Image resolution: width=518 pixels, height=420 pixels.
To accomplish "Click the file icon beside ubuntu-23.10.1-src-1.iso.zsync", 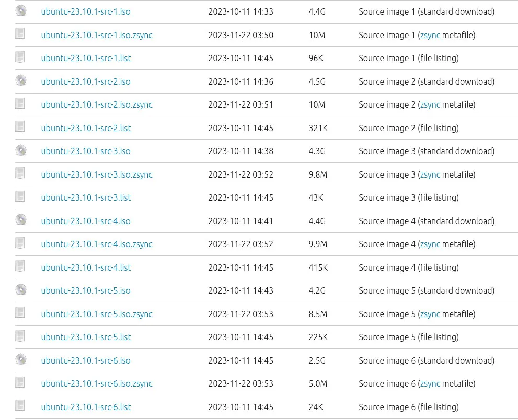I will click(20, 34).
